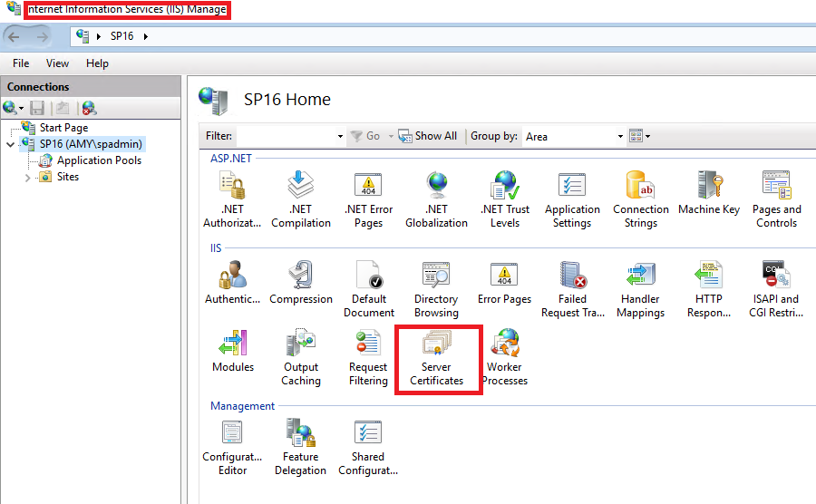Open Directory Browsing feature
The width and height of the screenshot is (816, 504).
[436, 290]
